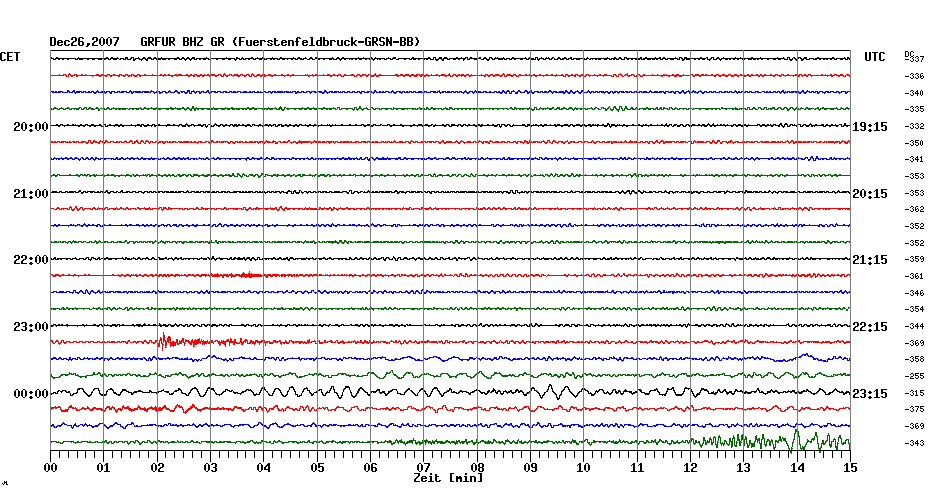Click minute tick label 02
This screenshot has height=494, width=930.
point(157,468)
